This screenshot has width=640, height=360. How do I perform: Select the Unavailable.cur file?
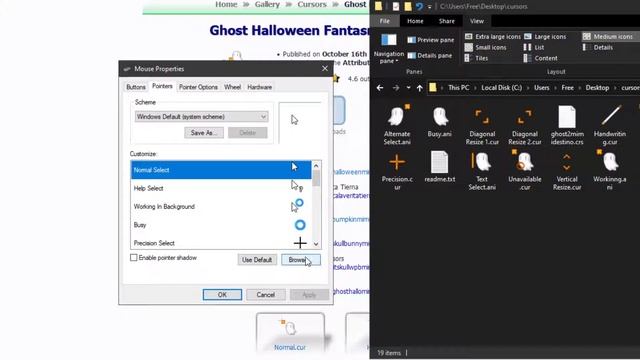pos(524,170)
